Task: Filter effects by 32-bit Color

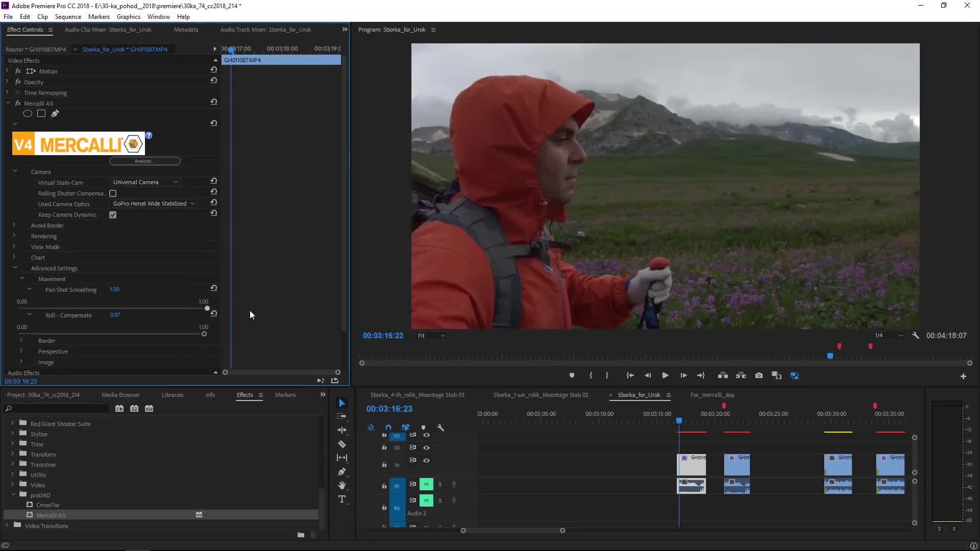Action: [x=134, y=408]
